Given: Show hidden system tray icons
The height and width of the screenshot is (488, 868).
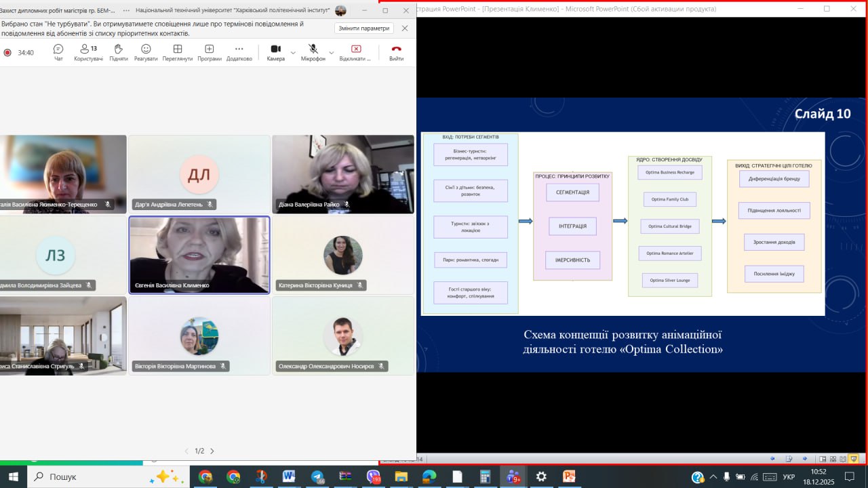Looking at the screenshot, I should [x=713, y=476].
